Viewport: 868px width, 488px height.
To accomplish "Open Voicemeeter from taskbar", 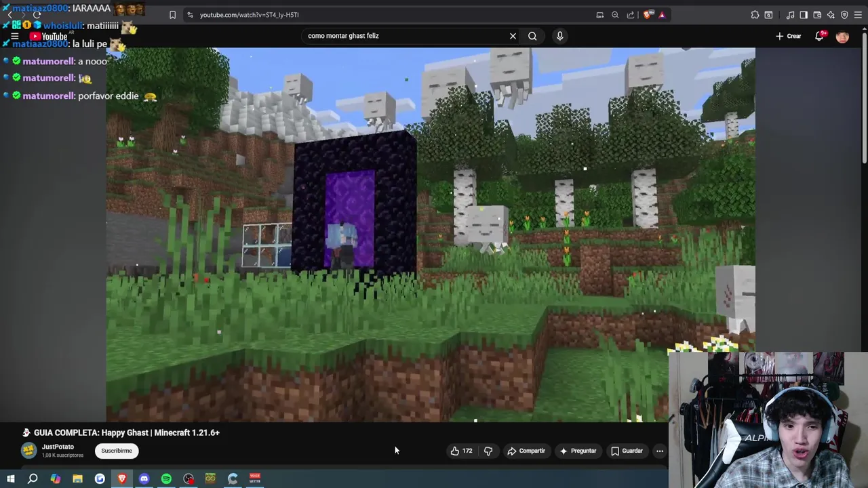I will [255, 479].
